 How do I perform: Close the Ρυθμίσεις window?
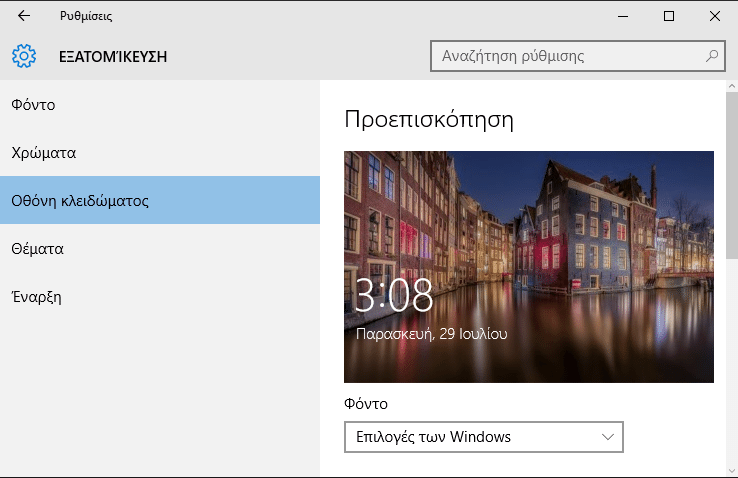715,16
